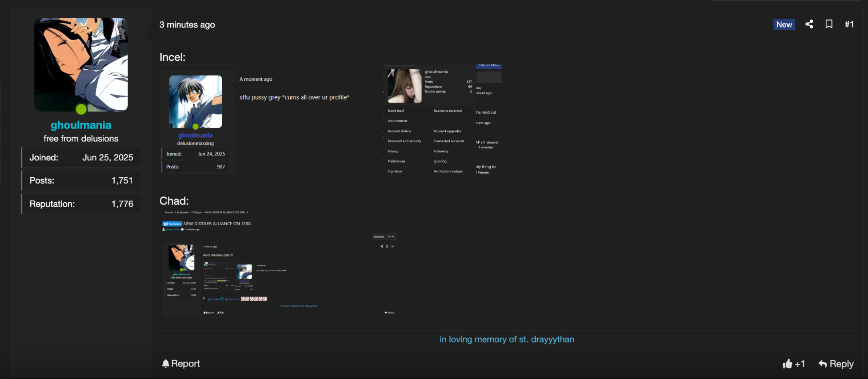This screenshot has height=379, width=868.
Task: Click the 'Incel:' heading text
Action: [172, 57]
